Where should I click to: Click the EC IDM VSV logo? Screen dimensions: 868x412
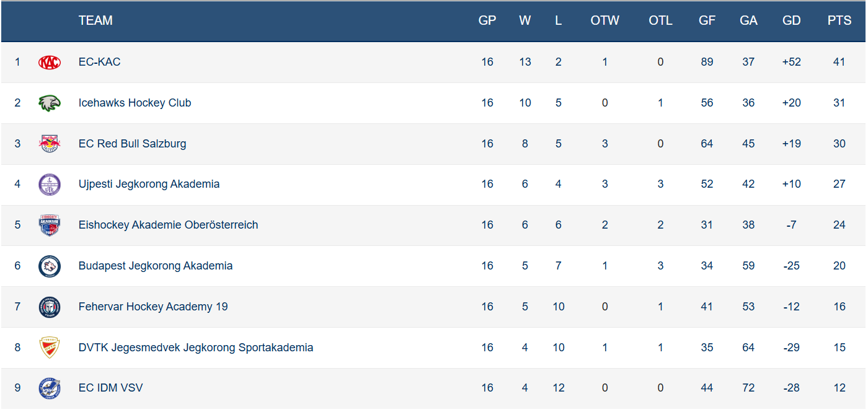tap(50, 388)
